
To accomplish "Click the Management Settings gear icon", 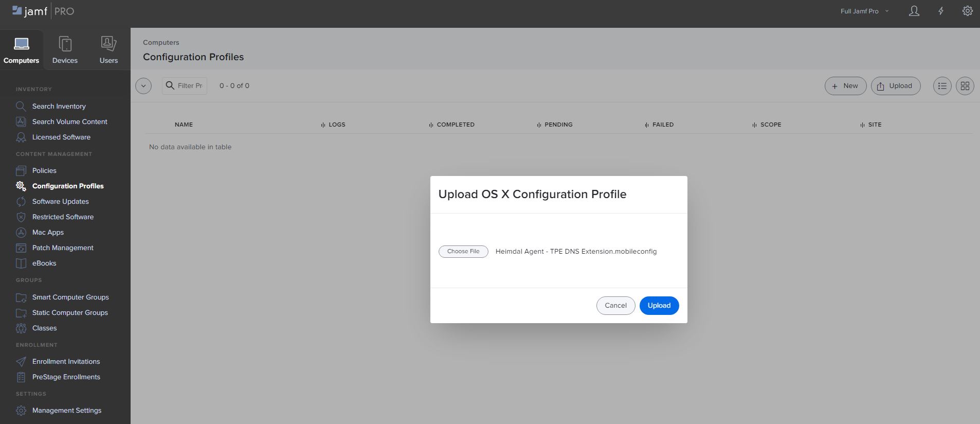I will coord(21,410).
